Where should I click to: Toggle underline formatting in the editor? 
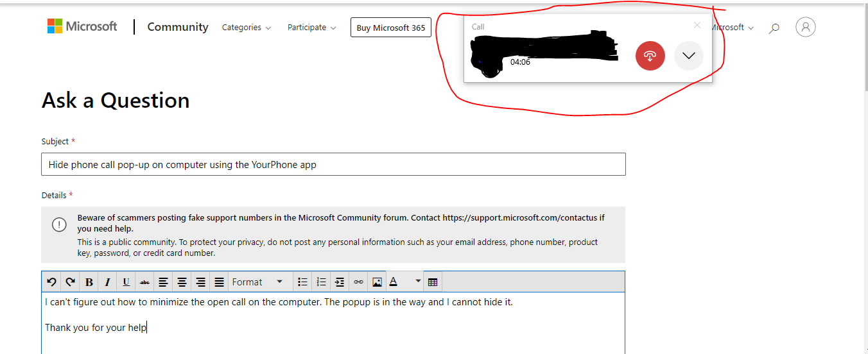126,282
